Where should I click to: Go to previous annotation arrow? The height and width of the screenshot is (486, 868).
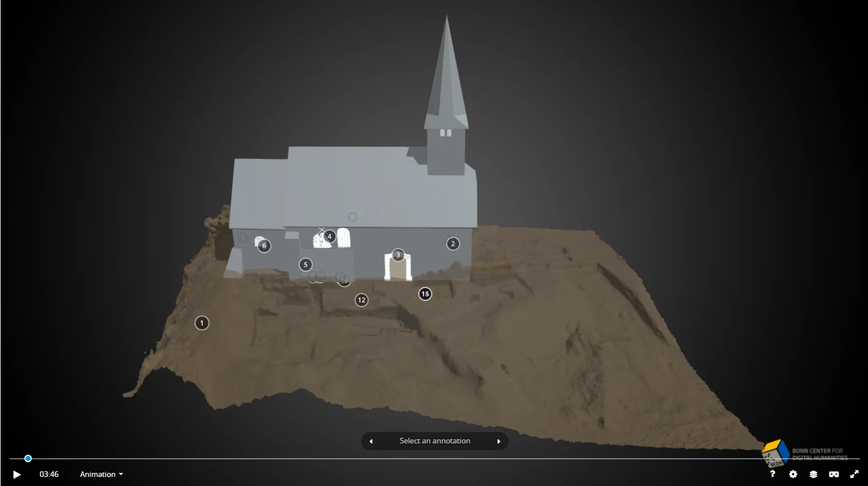(371, 441)
